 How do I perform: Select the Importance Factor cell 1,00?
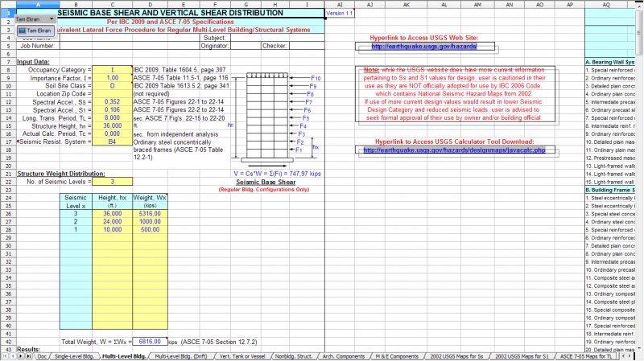(x=112, y=78)
